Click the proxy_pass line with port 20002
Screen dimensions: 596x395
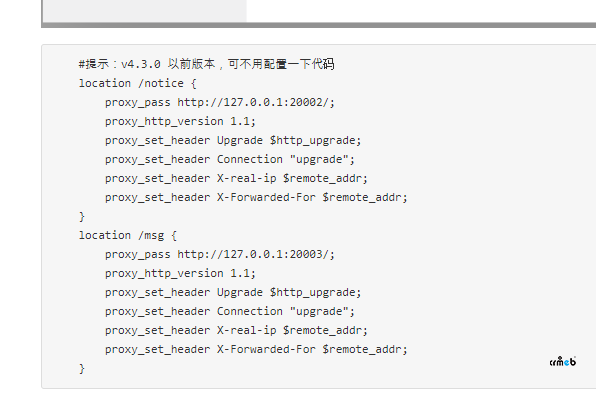(x=220, y=102)
